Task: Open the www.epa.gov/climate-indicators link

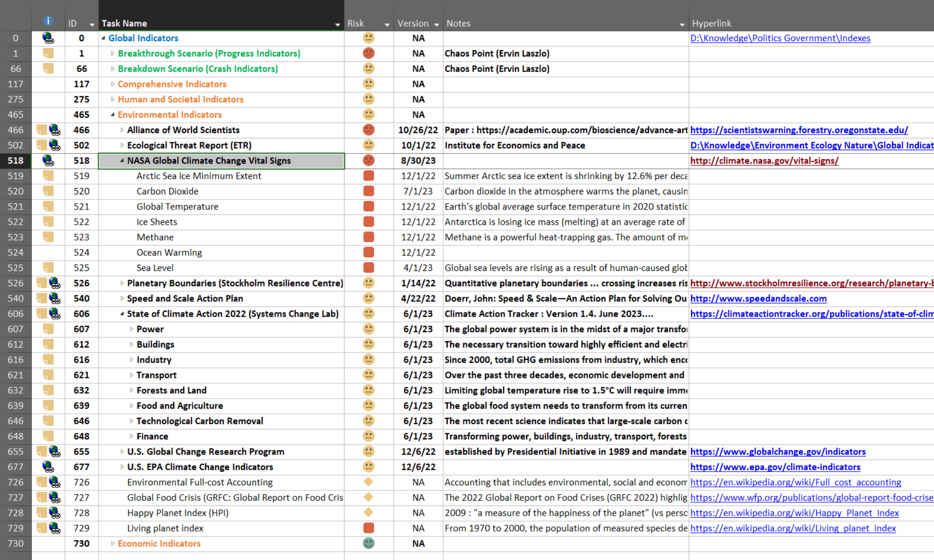Action: (775, 467)
